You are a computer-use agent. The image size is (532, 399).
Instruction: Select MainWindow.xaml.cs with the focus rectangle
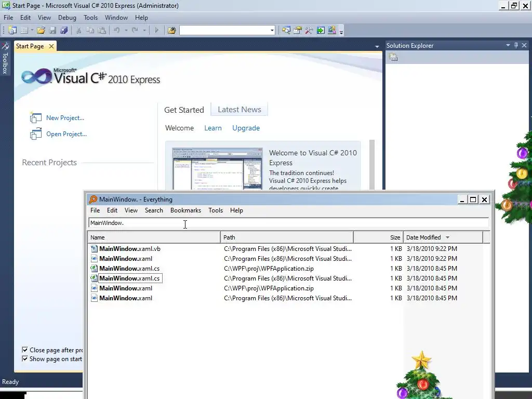tap(288, 278)
